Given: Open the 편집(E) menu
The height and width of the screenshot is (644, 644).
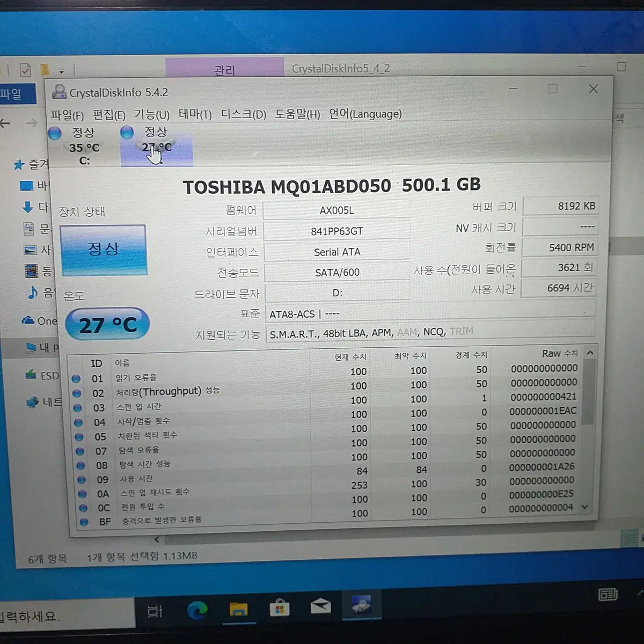Looking at the screenshot, I should coord(109,115).
